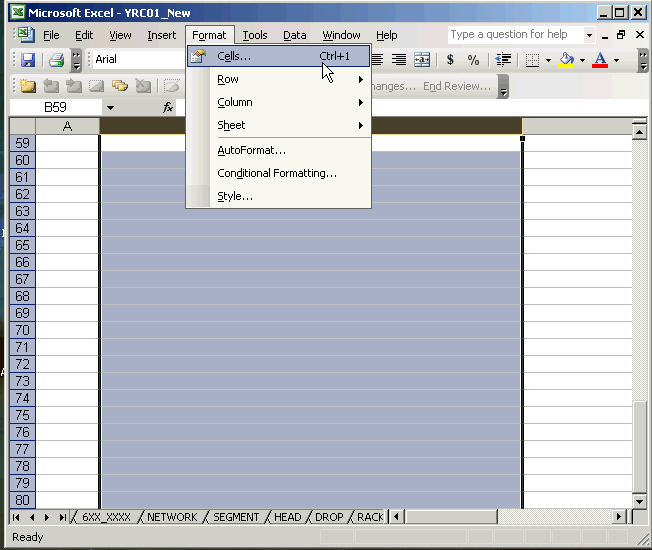Click next sheet tab scroll button

click(x=47, y=517)
